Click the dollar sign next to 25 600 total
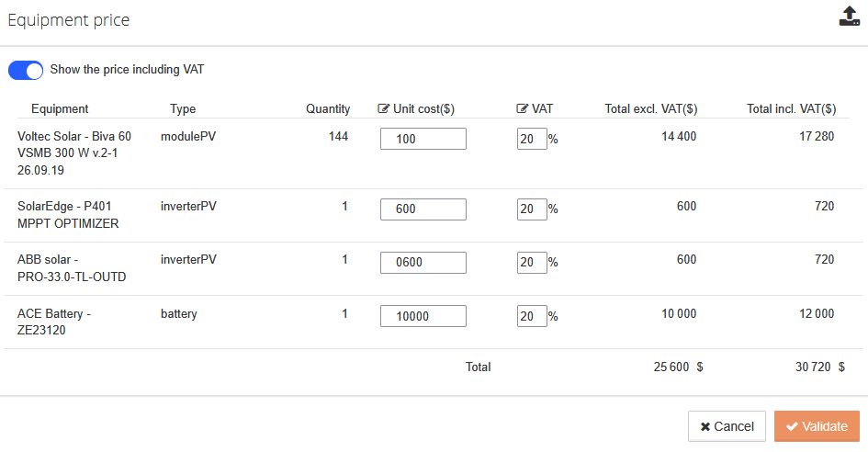Viewport: 868px width, 452px height. (x=700, y=367)
